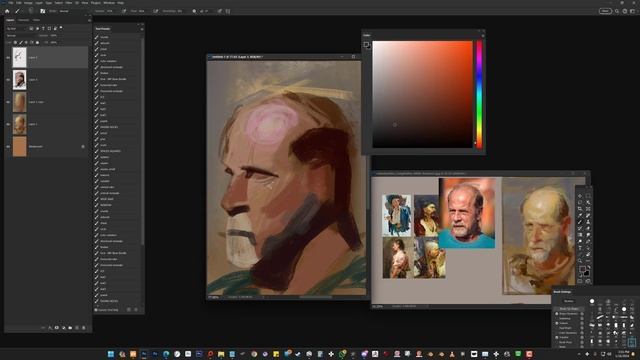Add a layer mask from Layers footer

click(x=57, y=328)
